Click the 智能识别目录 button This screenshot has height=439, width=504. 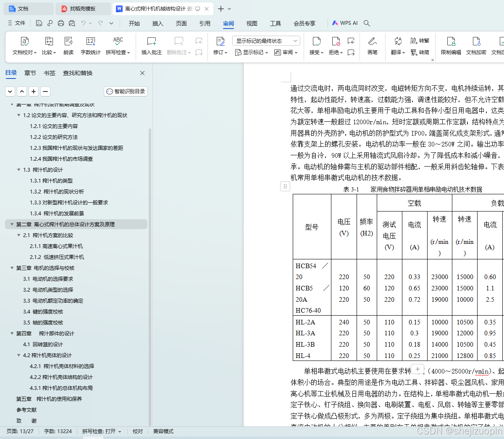126,91
